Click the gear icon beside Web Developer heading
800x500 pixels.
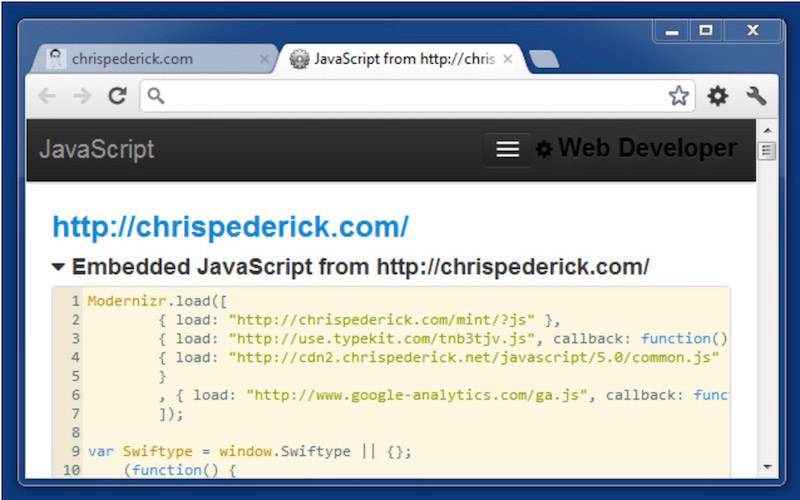pos(544,149)
